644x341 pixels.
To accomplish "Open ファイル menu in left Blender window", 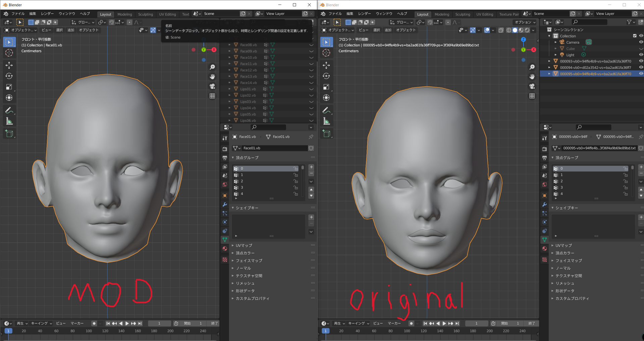I will tap(18, 14).
